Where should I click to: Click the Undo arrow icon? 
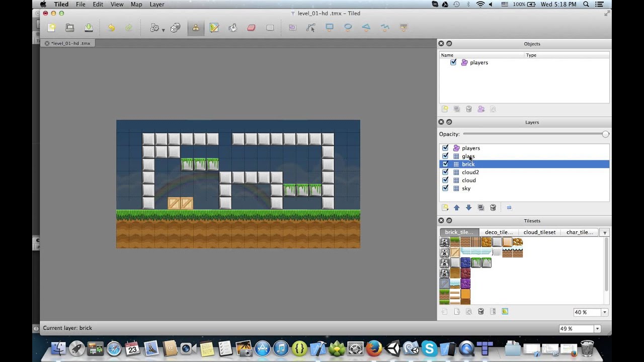[111, 28]
